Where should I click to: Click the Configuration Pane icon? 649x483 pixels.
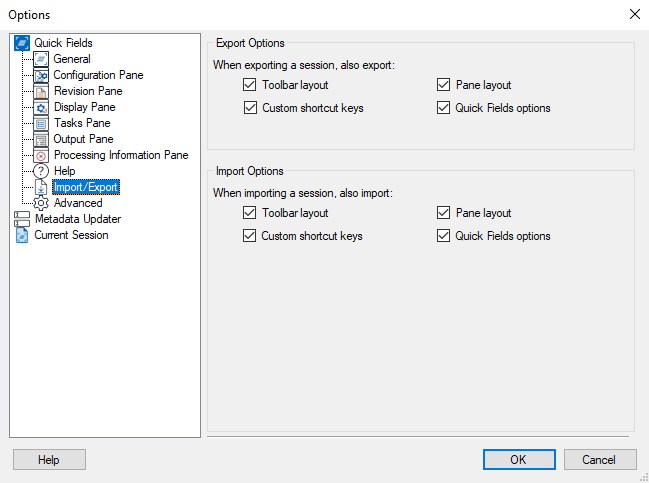41,75
